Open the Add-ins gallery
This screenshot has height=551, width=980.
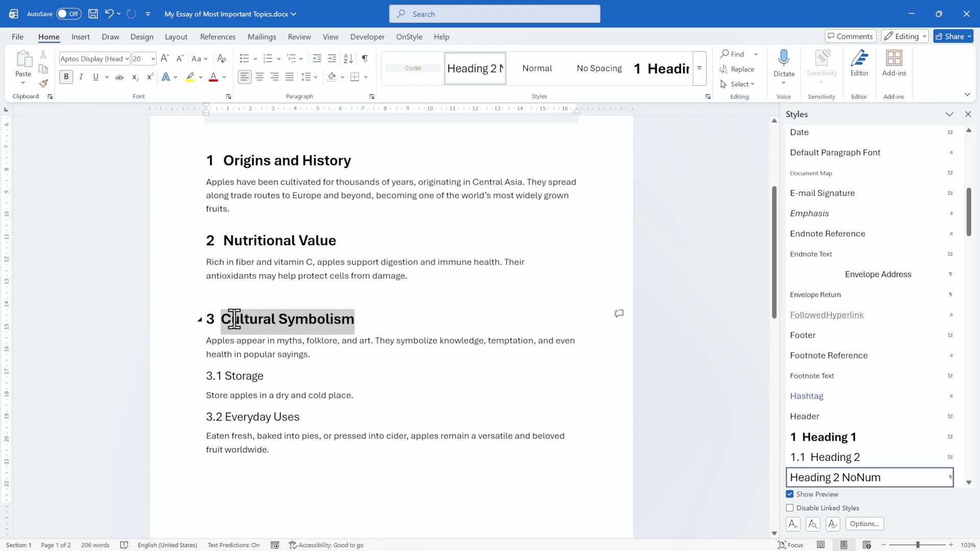pyautogui.click(x=894, y=63)
